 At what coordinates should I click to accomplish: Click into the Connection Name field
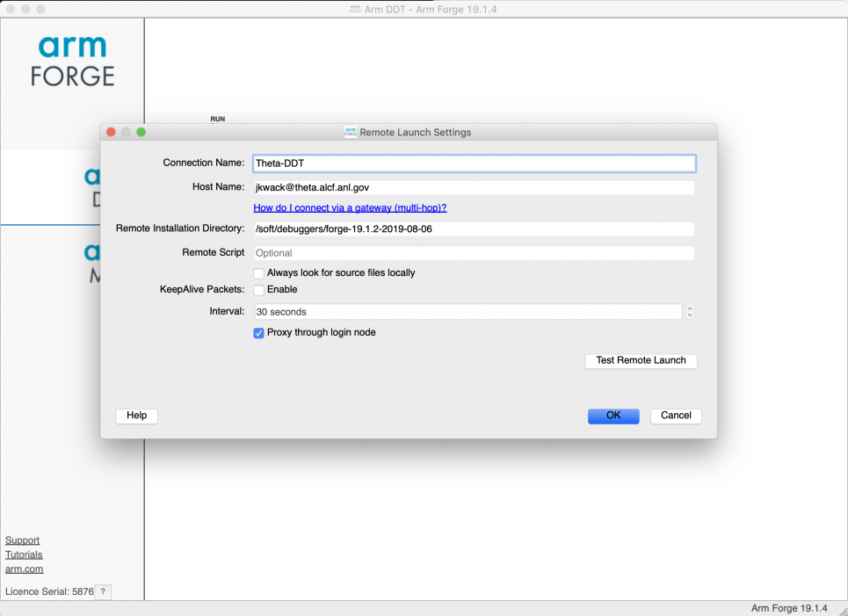[474, 163]
